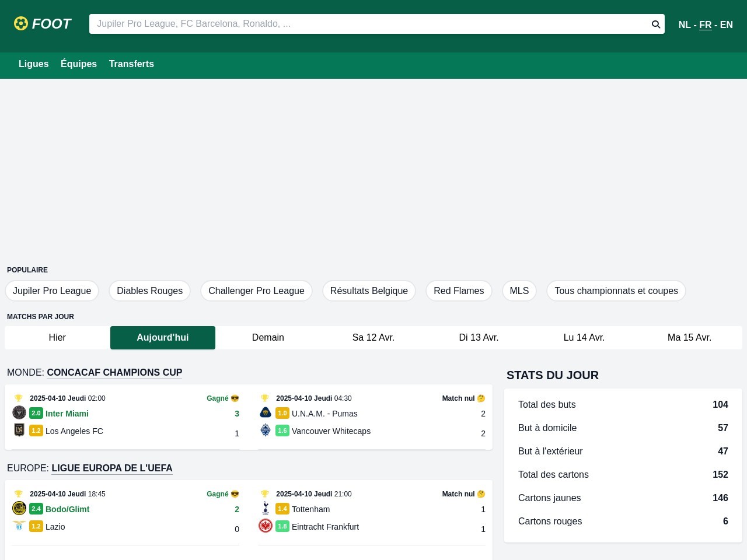Image resolution: width=747 pixels, height=560 pixels.
Task: Select the Ma 15 Avr. tab
Action: click(x=689, y=338)
